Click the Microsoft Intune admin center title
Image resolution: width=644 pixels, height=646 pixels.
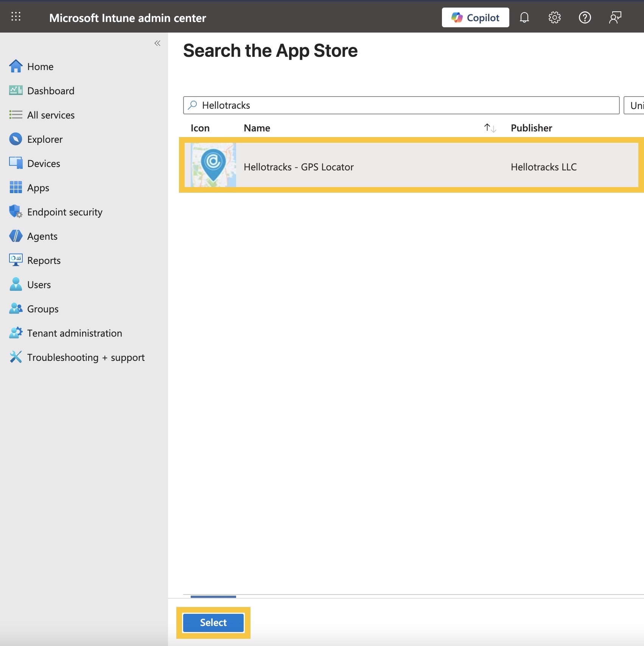pos(128,18)
